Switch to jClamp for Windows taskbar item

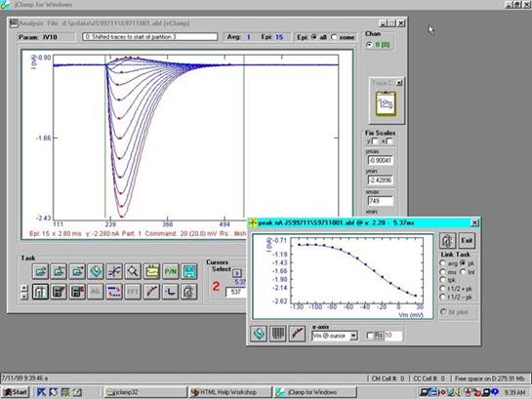click(315, 392)
